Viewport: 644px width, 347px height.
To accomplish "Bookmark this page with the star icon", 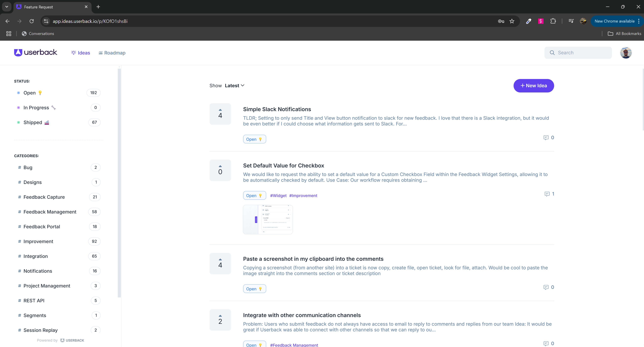I will tap(512, 21).
